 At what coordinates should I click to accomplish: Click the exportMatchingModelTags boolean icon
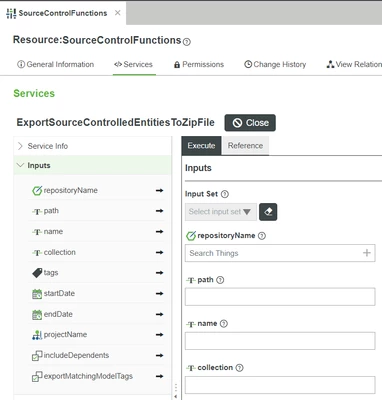(37, 376)
